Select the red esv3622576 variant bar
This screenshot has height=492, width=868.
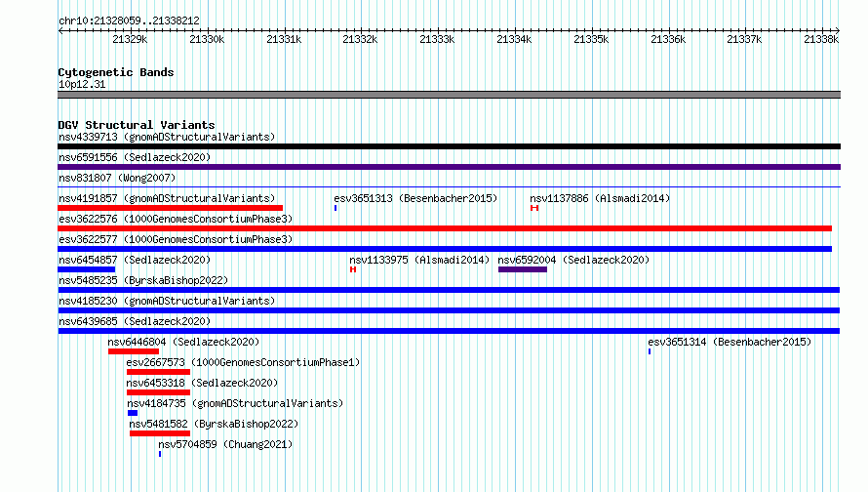pos(445,228)
